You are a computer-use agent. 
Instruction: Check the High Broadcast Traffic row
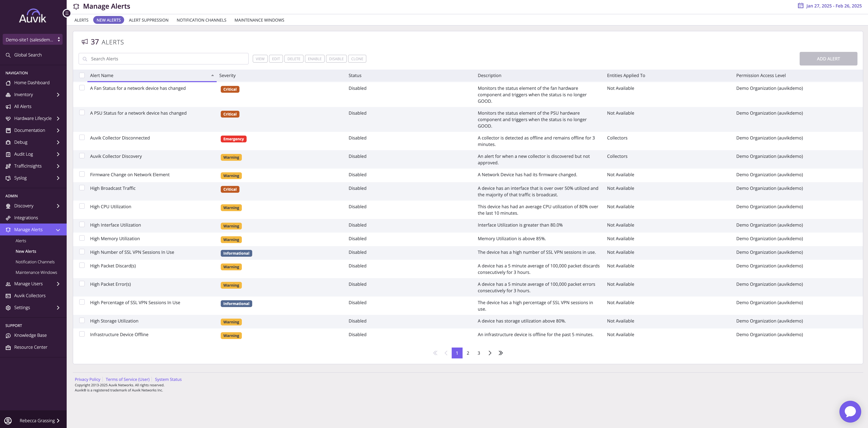(82, 188)
